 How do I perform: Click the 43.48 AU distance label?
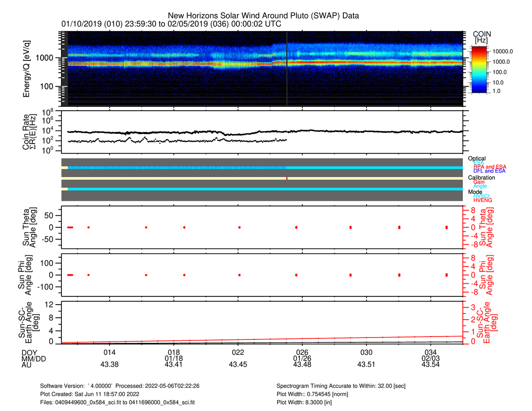point(302,365)
